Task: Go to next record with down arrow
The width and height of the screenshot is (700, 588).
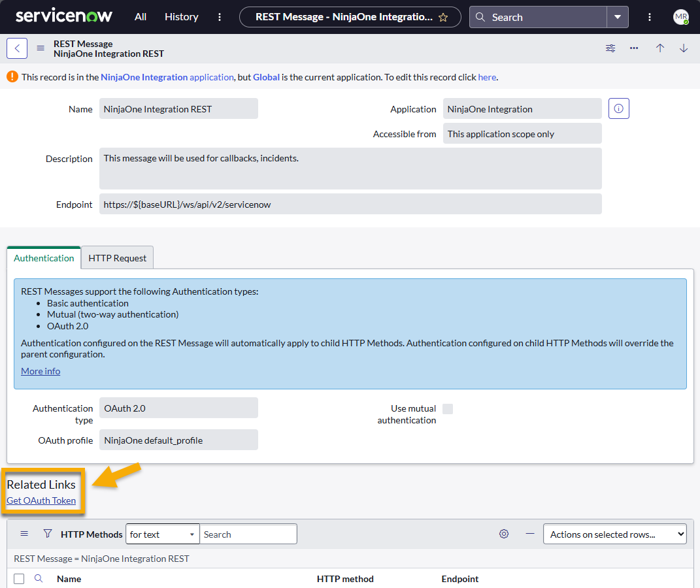Action: click(x=683, y=48)
